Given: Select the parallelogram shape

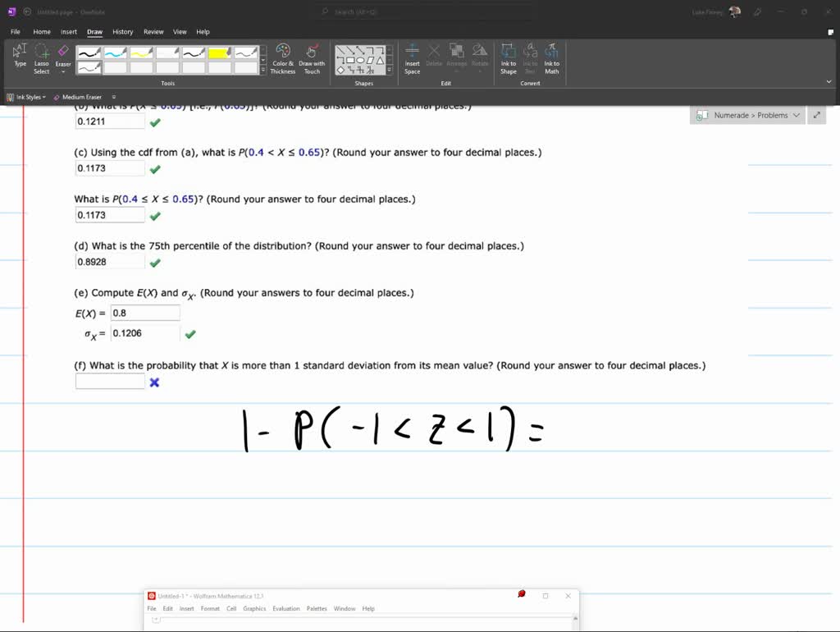Looking at the screenshot, I should [370, 61].
